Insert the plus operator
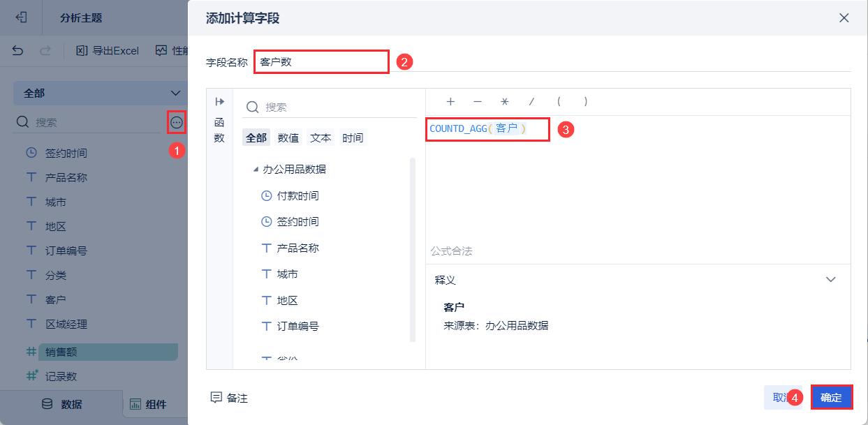This screenshot has height=425, width=868. (450, 101)
